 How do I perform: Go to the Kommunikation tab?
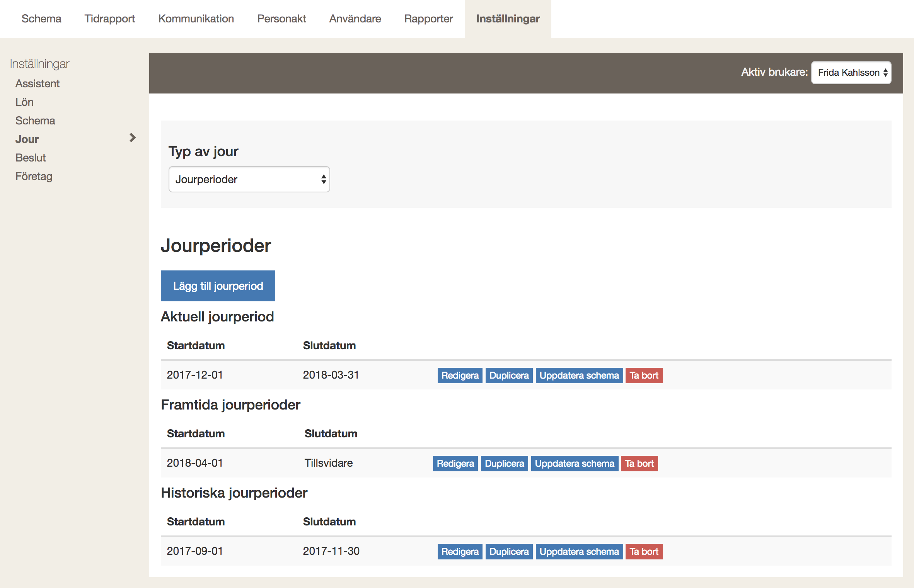[x=196, y=19]
